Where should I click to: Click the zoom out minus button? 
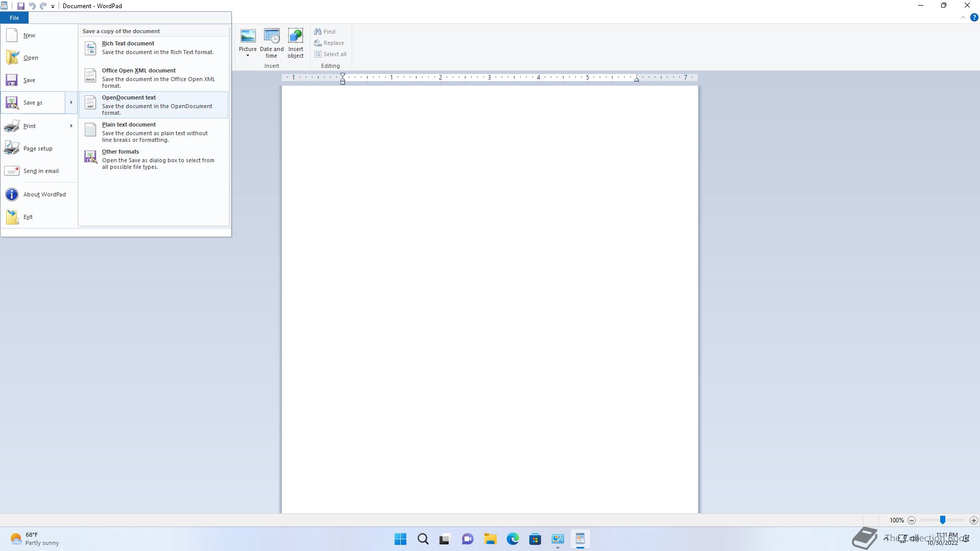[912, 520]
